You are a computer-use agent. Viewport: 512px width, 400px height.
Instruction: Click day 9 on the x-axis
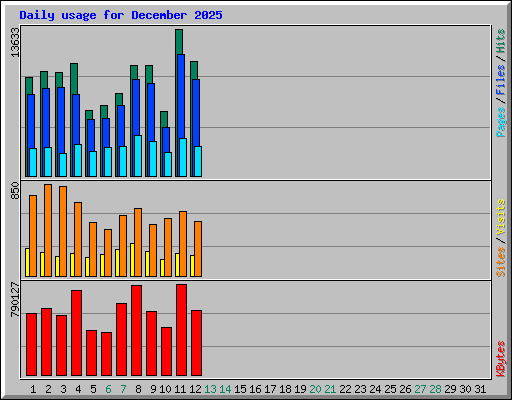[153, 389]
